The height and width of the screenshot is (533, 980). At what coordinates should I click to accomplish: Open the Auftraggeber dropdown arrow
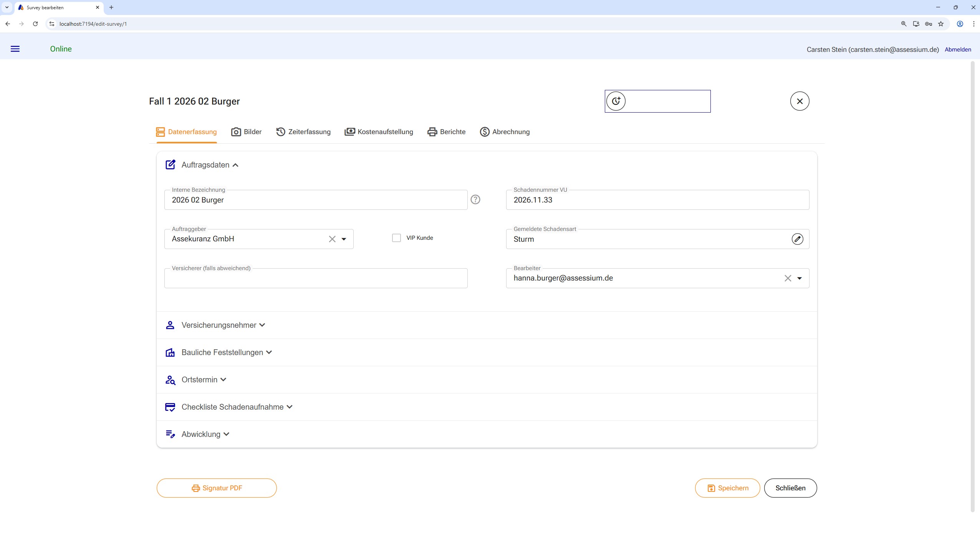click(x=344, y=239)
